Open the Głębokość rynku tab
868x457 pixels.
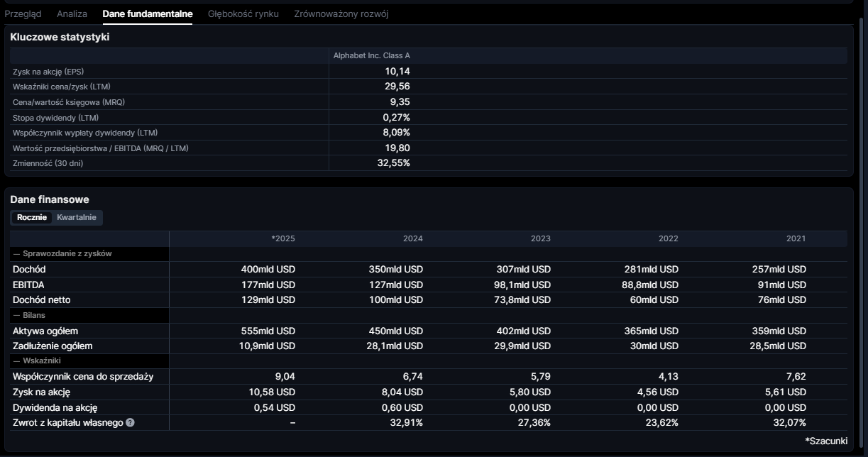click(x=243, y=13)
